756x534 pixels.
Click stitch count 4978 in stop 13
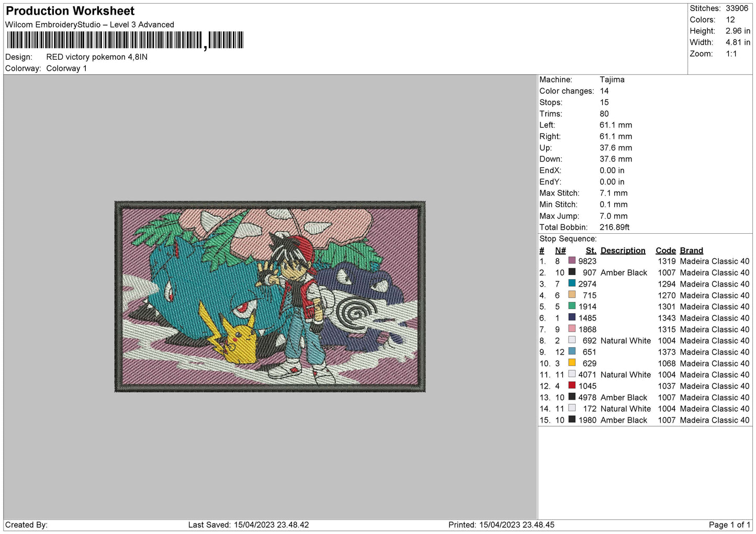click(588, 397)
